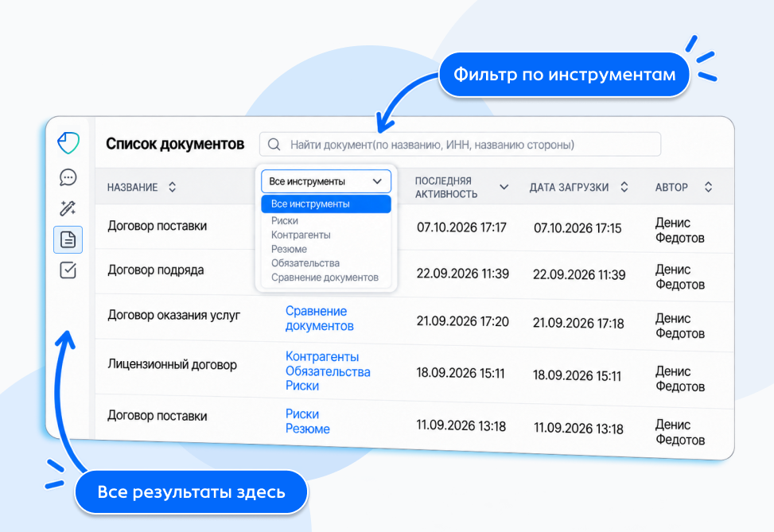Select the magic wand tools icon
The image size is (774, 532).
68,208
